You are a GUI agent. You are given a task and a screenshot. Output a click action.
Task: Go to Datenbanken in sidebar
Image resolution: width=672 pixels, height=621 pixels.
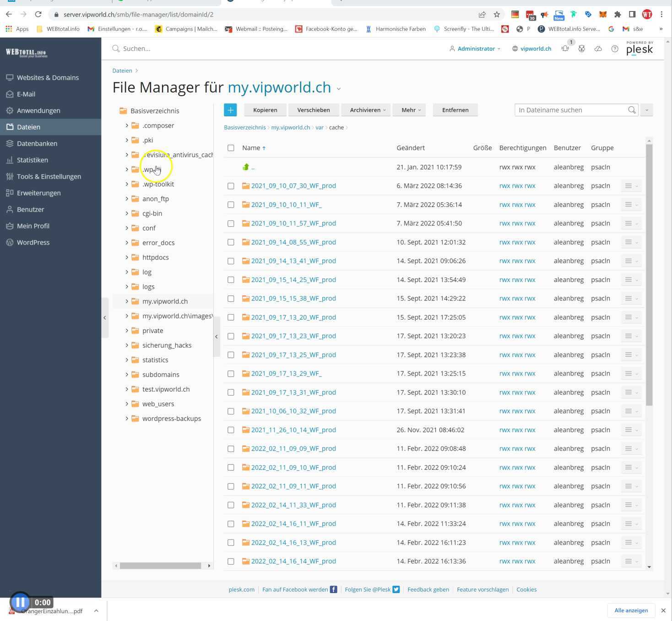pyautogui.click(x=37, y=143)
